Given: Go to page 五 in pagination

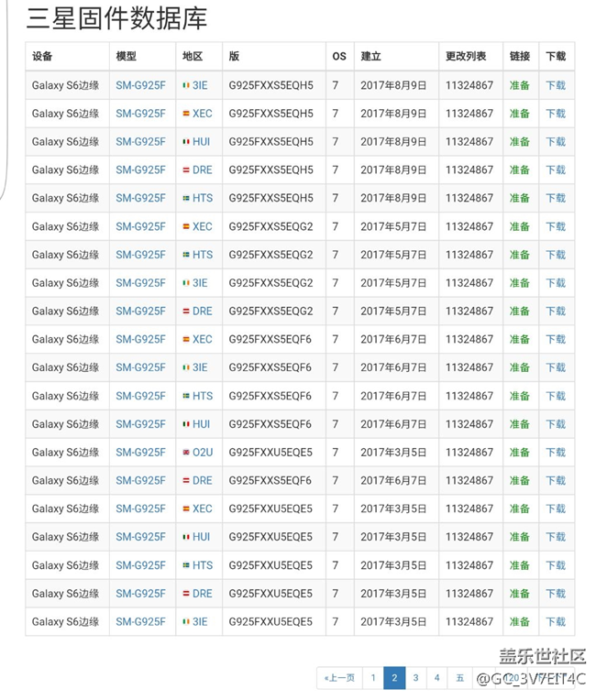Looking at the screenshot, I should click(459, 678).
